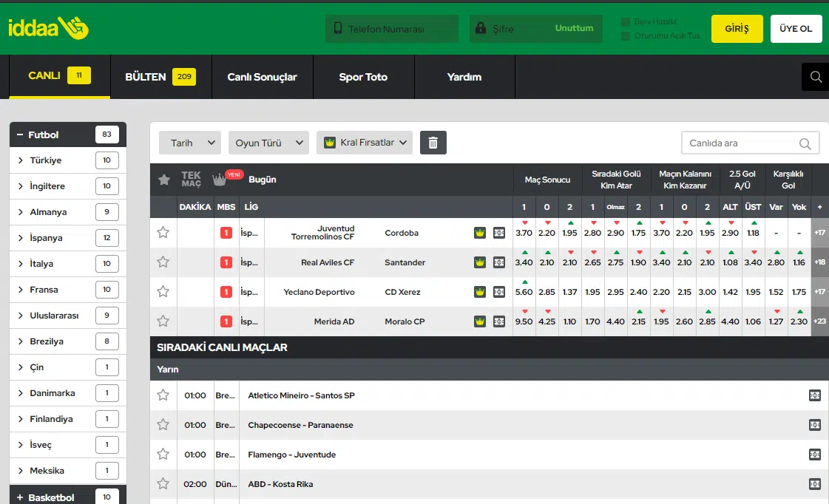Screen dimensions: 829x504
Task: Click the favorites star in table header
Action: (164, 180)
